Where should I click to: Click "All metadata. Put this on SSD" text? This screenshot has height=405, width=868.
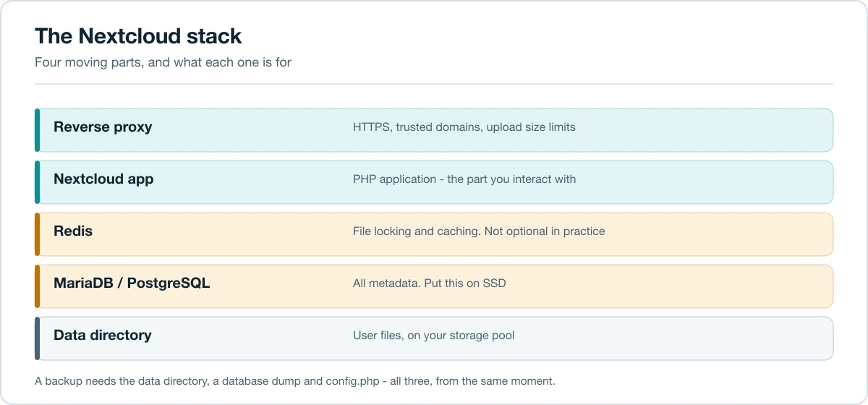(x=430, y=283)
